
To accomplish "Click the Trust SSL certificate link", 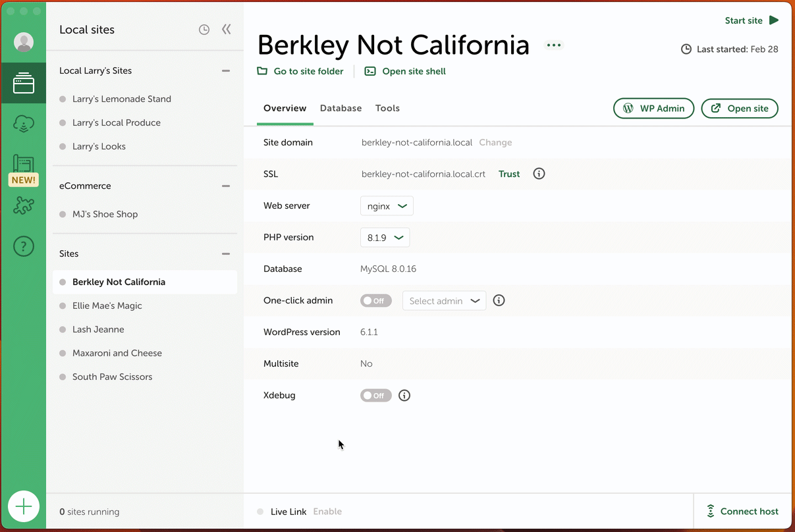I will pos(509,174).
